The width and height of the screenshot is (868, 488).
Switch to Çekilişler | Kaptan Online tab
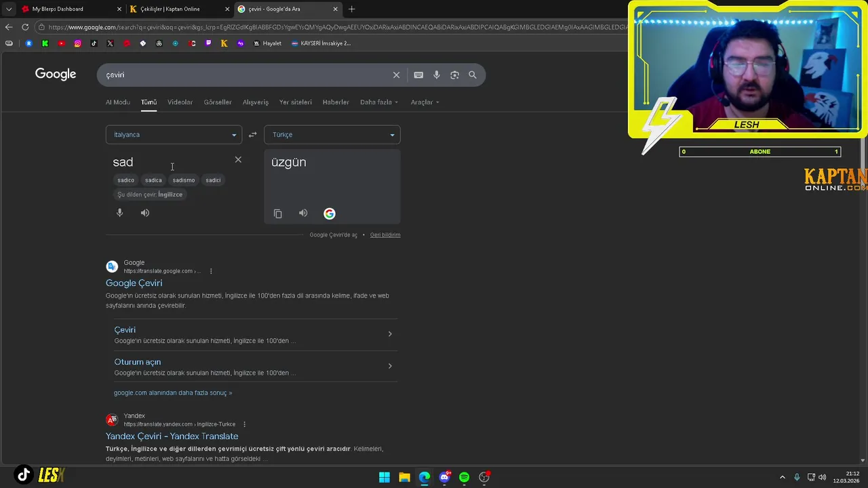click(x=179, y=9)
